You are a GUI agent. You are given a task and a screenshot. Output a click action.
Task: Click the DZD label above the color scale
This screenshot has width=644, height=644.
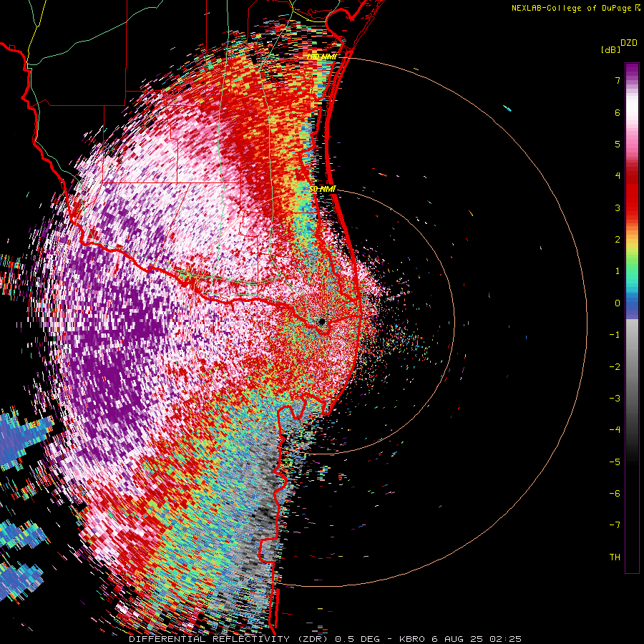628,43
